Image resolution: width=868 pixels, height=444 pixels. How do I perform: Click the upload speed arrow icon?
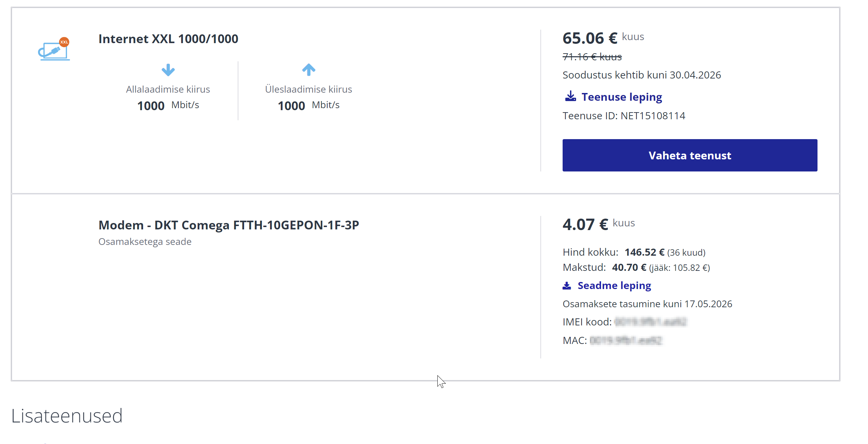309,70
